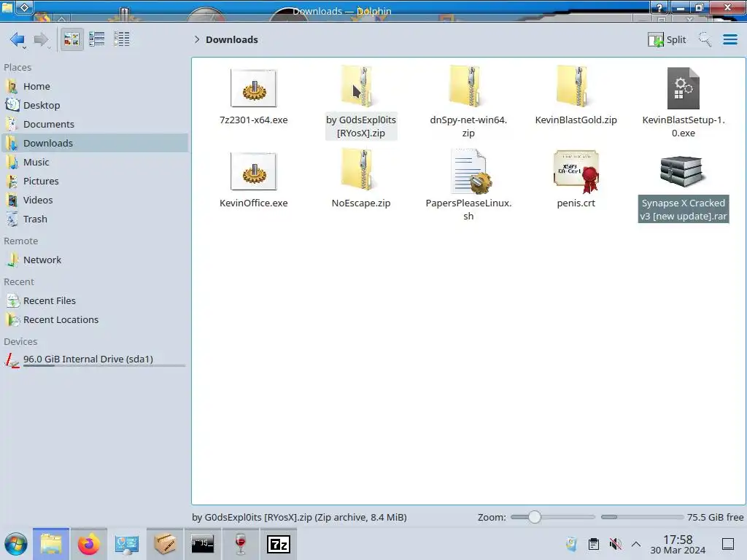Open Home in Places
747x560 pixels.
(x=95, y=86)
